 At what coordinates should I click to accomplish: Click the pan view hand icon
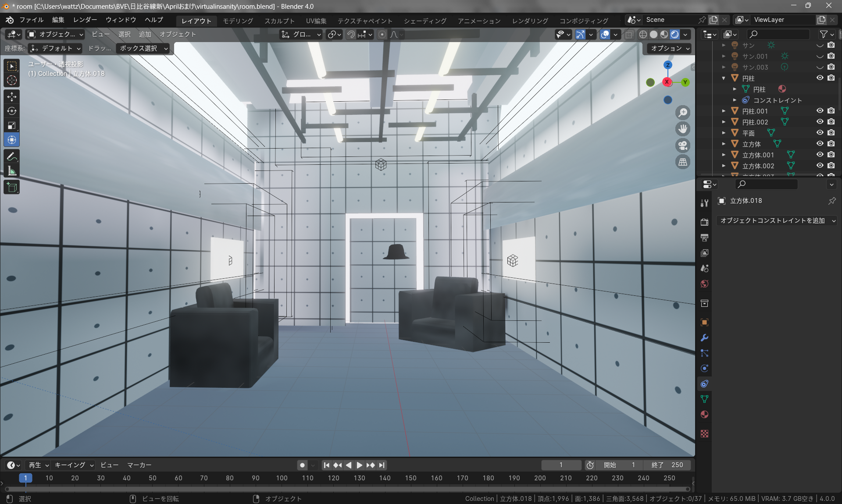pyautogui.click(x=683, y=129)
